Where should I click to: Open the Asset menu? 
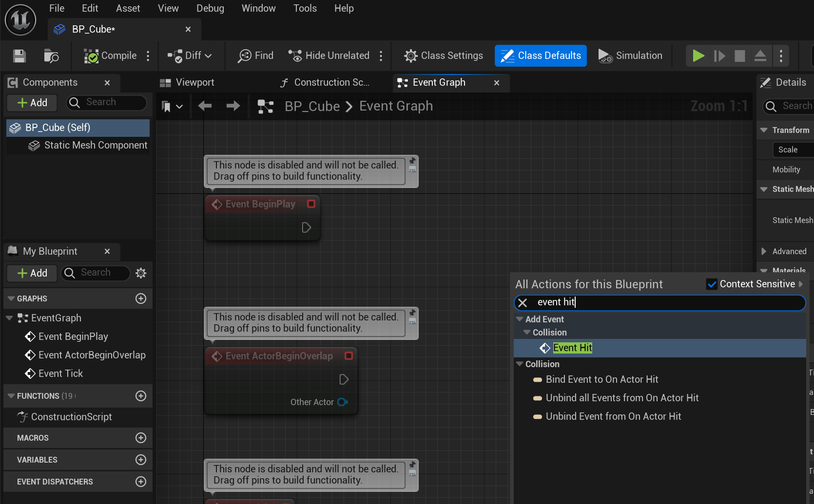coord(128,8)
